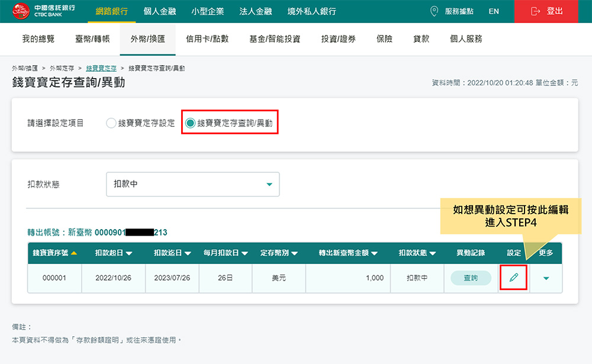The image size is (592, 364).
Task: Click the 查詢 button for 異動記錄
Action: pyautogui.click(x=471, y=278)
